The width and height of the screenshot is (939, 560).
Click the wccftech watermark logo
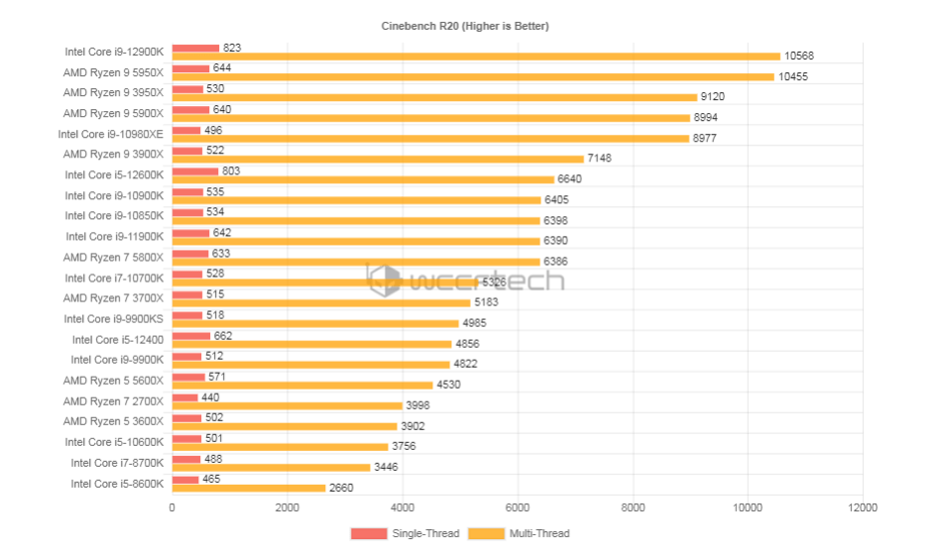(465, 280)
